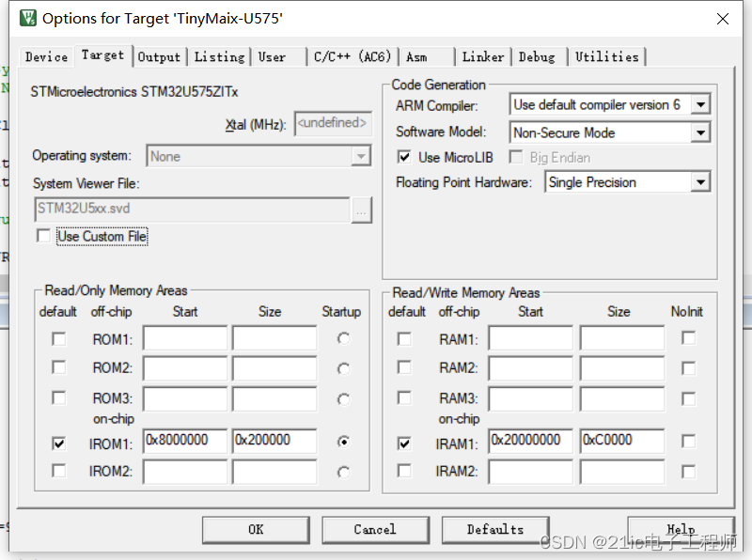
Task: Check the ROM2 default checkbox
Action: pos(58,367)
